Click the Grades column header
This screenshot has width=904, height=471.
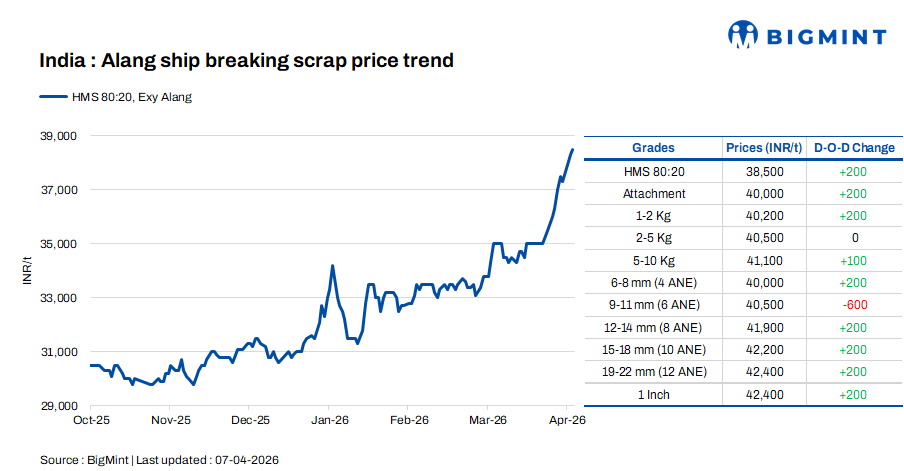click(x=653, y=148)
